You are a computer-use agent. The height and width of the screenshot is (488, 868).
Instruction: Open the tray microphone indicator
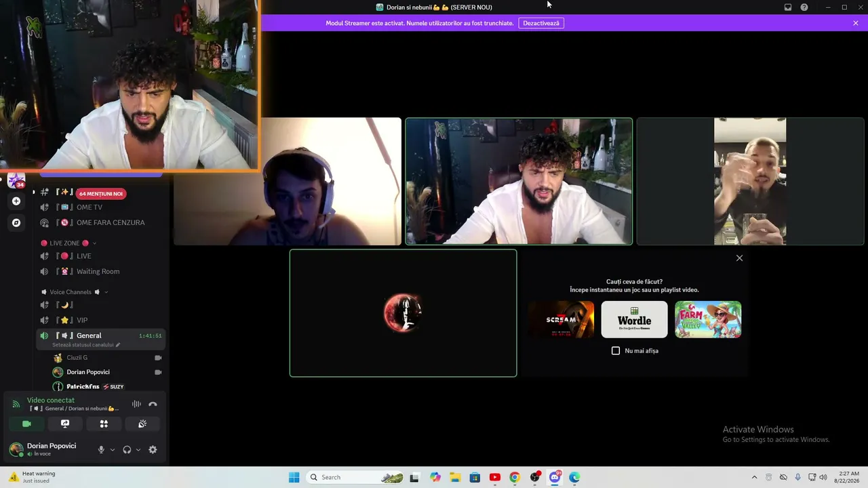(797, 477)
